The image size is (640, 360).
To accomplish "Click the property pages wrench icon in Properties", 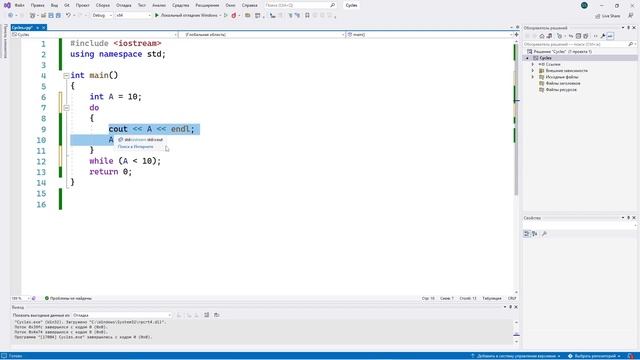I will [544, 234].
